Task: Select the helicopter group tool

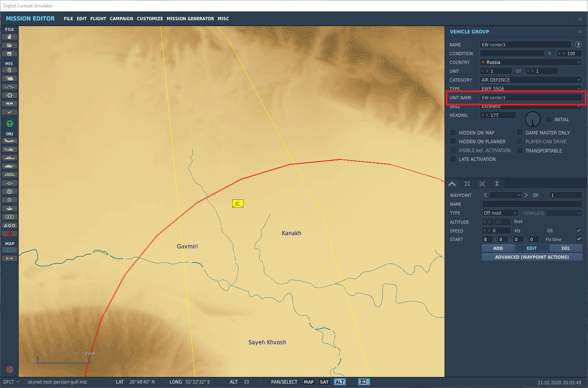Action: point(10,149)
